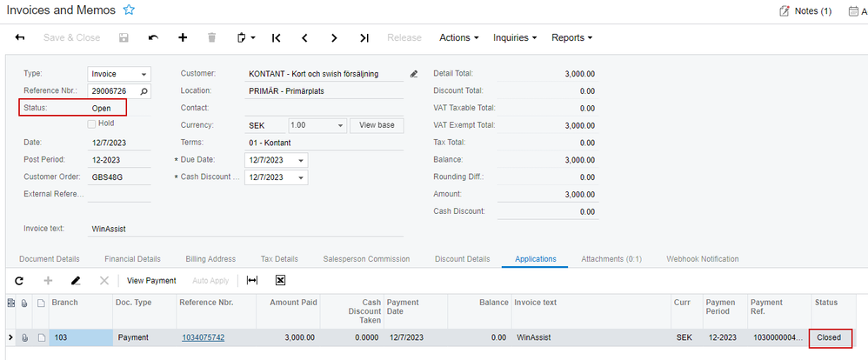Open the Actions menu
Viewport: 868px width, 360px height.
point(459,37)
